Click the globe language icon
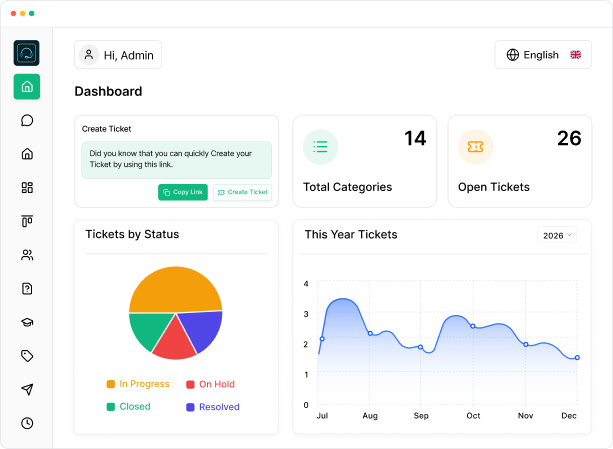Image resolution: width=613 pixels, height=449 pixels. coord(513,55)
